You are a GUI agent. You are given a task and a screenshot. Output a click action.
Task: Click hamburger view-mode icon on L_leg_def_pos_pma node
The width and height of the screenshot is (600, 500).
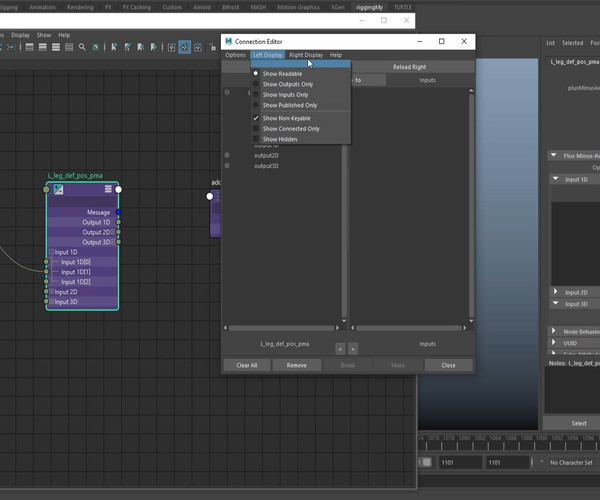(x=108, y=189)
